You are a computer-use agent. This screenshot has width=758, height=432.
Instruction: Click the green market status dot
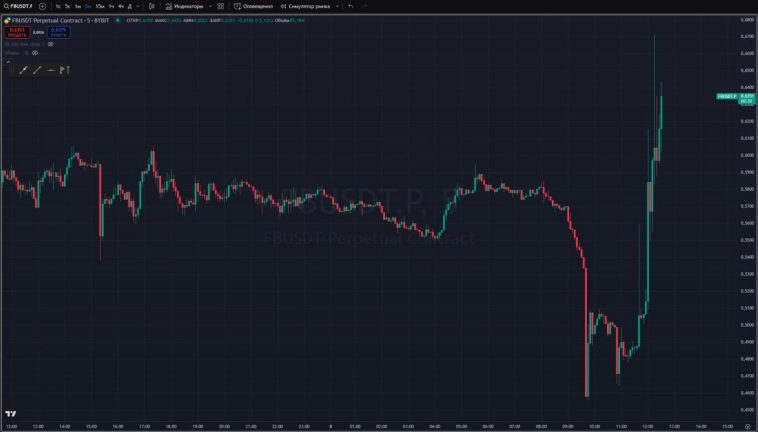117,20
